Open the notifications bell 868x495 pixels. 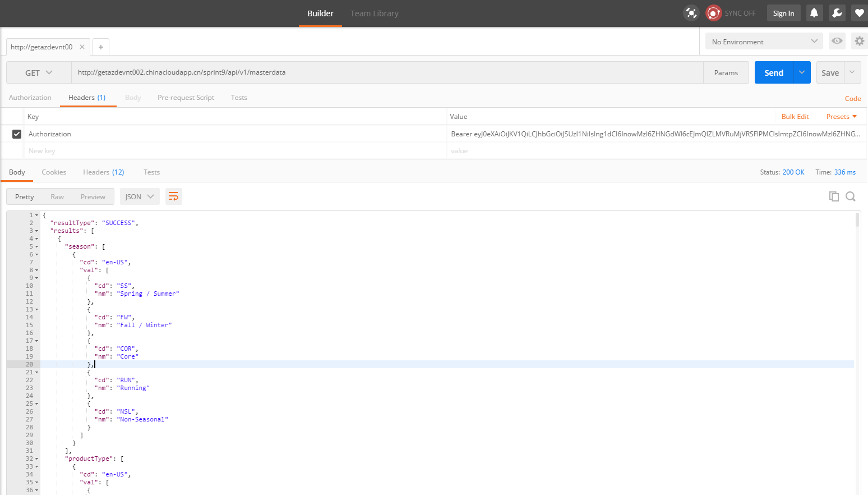(814, 13)
